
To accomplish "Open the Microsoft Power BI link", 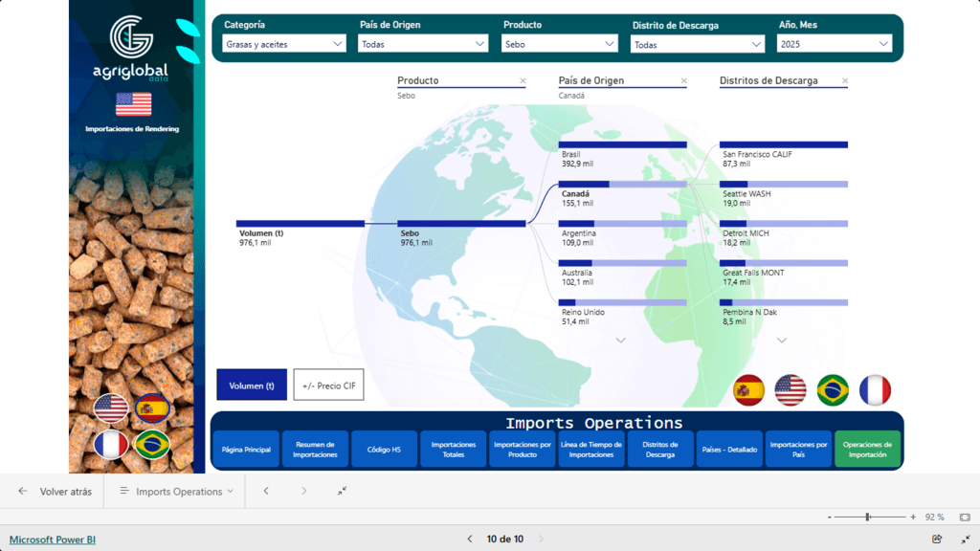I will coord(53,540).
